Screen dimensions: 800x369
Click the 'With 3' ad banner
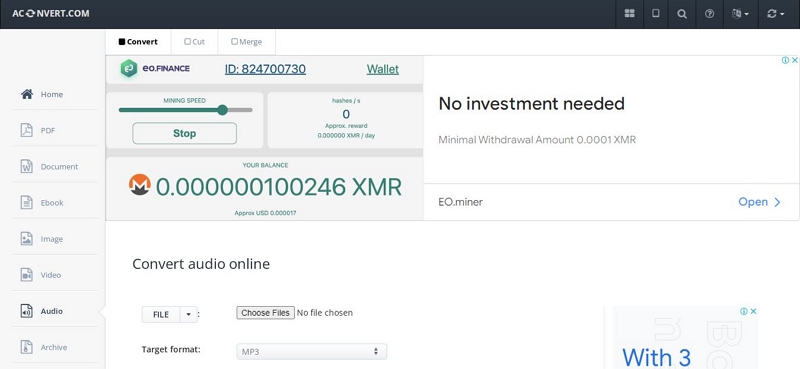click(x=685, y=338)
